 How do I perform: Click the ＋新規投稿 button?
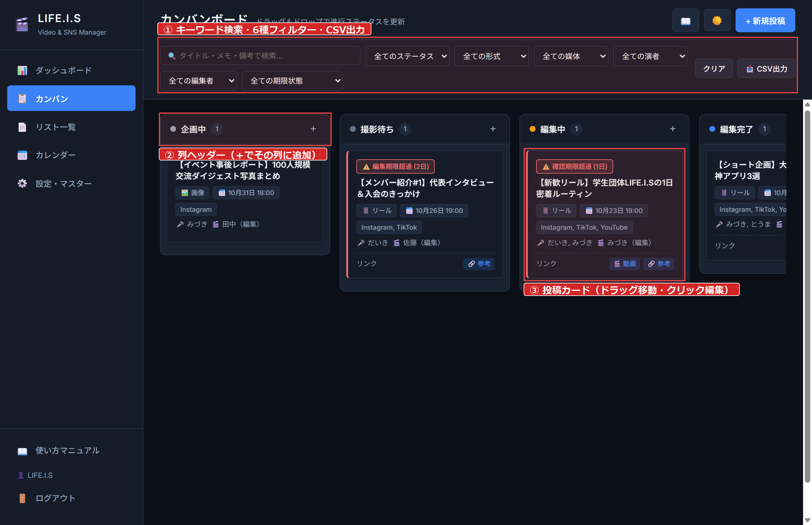[x=765, y=21]
